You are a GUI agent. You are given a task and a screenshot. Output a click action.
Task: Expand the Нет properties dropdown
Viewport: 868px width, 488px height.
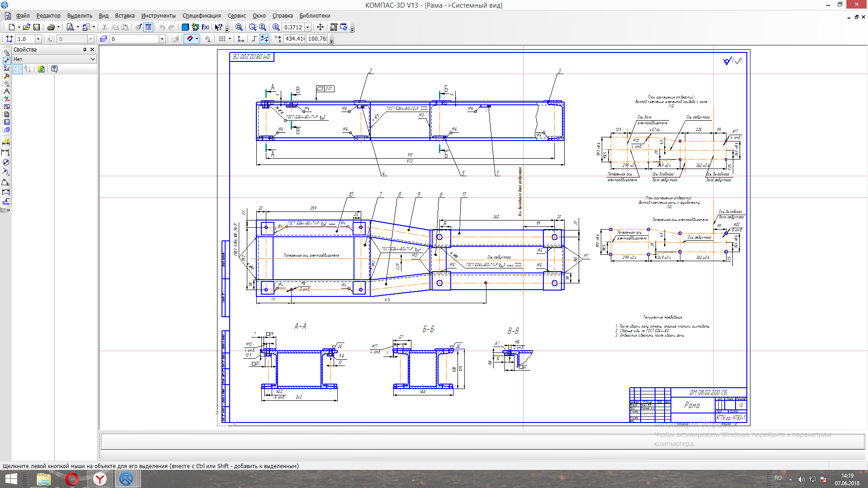tap(93, 59)
